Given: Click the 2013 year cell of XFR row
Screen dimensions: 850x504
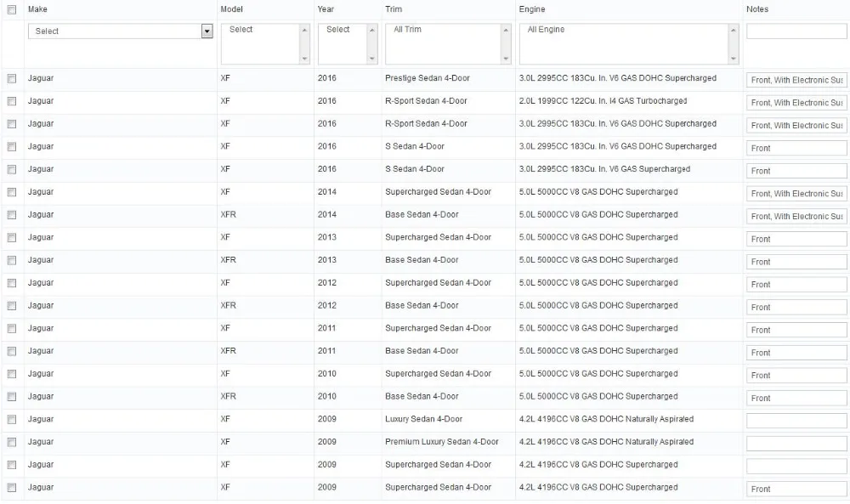Looking at the screenshot, I should point(327,260).
